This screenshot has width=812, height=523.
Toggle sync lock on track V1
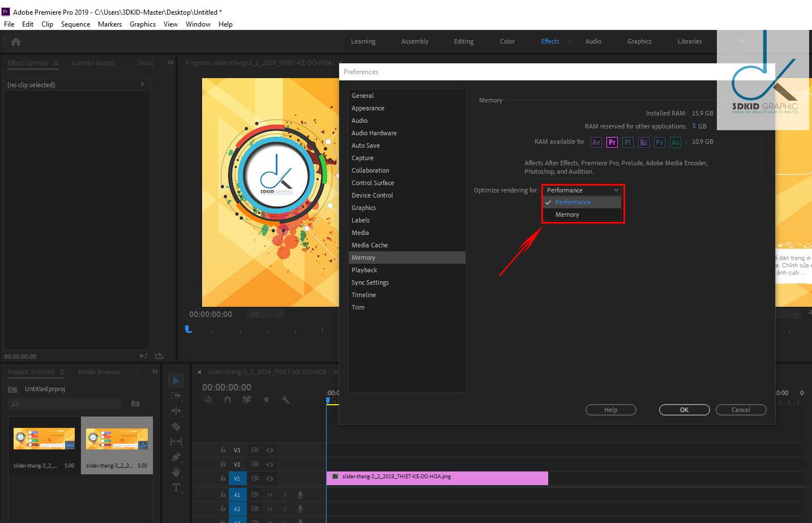[255, 478]
